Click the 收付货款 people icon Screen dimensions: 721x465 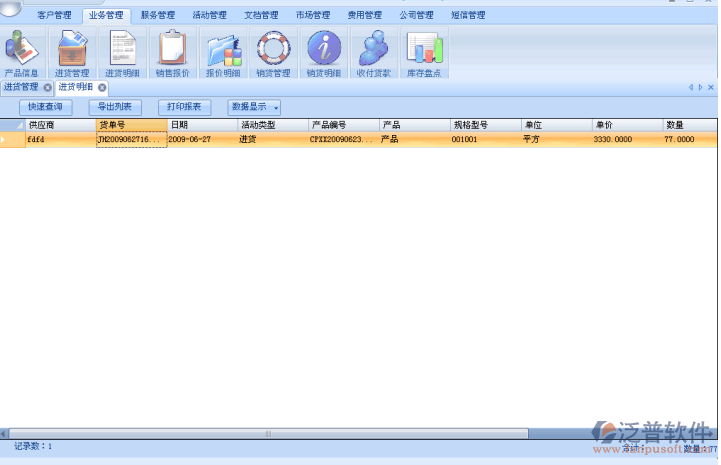(374, 50)
